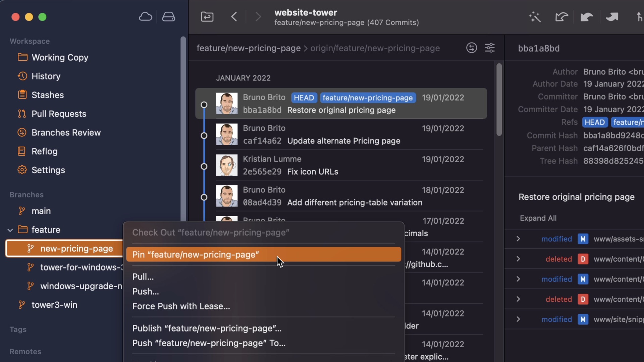Open repository folder icon in the toolbar
This screenshot has width=644, height=362.
(x=207, y=16)
